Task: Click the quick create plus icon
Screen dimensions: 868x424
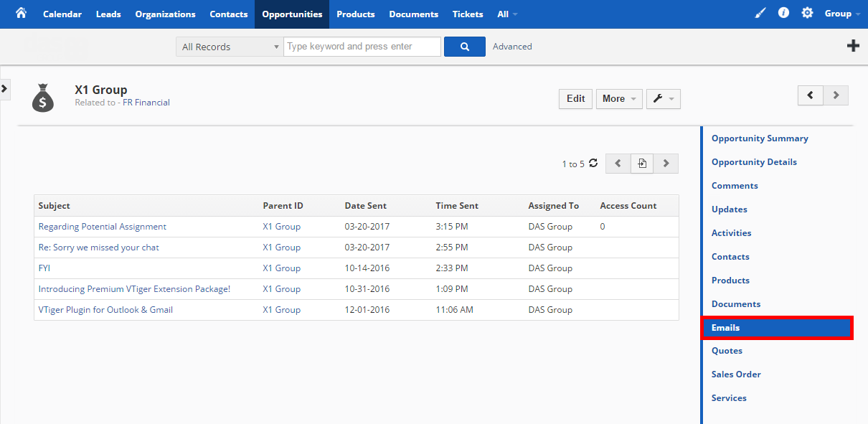Action: (x=853, y=46)
